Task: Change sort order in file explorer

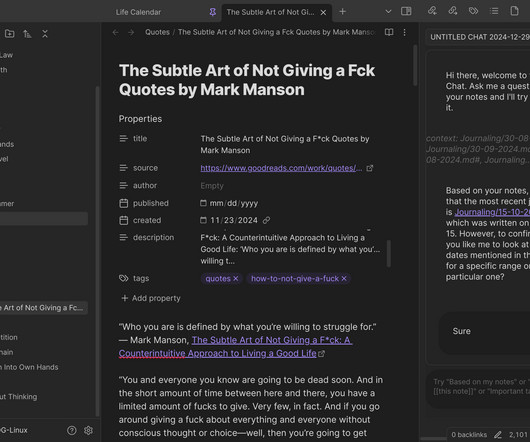Action: coord(27,34)
